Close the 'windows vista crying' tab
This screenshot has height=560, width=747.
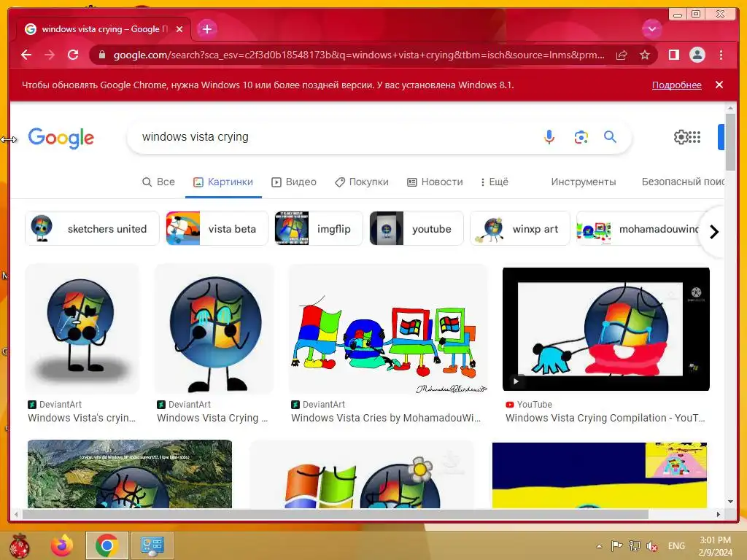179,29
